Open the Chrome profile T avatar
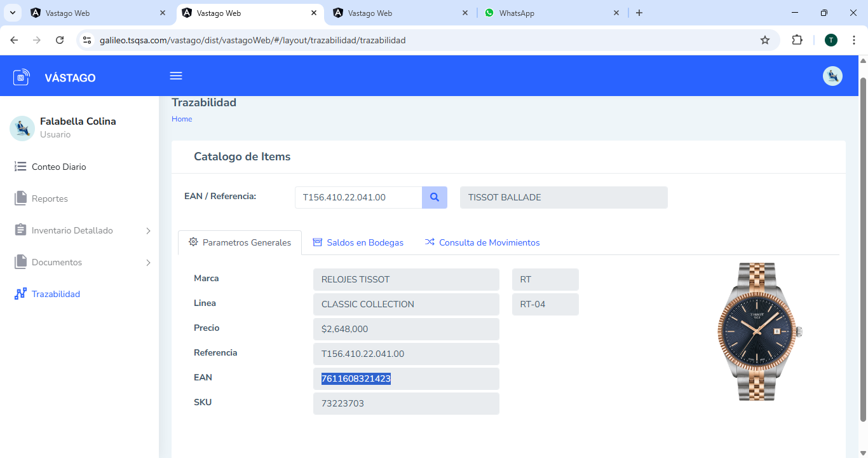The width and height of the screenshot is (868, 458). [831, 40]
